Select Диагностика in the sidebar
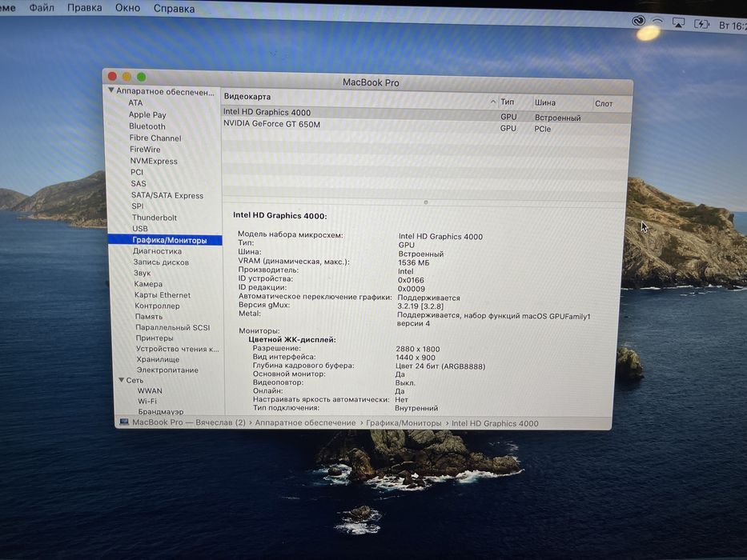Screen dimensions: 747x560 157,251
